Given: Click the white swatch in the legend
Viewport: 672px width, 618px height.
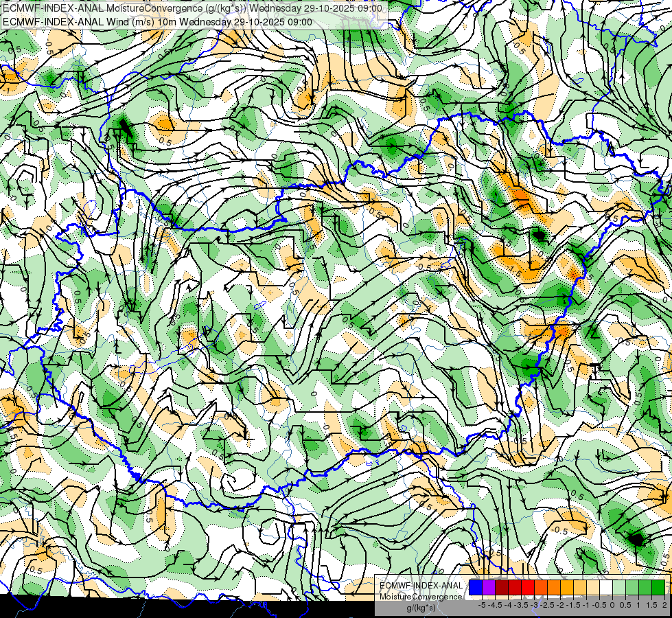Looking at the screenshot, I should [606, 587].
